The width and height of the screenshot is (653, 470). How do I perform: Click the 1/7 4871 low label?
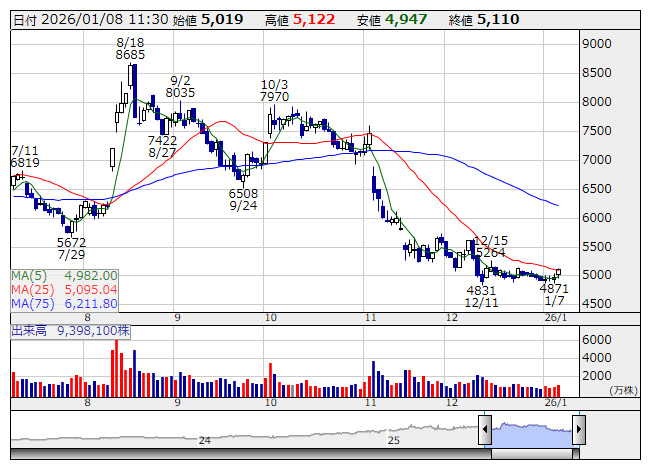(x=554, y=294)
